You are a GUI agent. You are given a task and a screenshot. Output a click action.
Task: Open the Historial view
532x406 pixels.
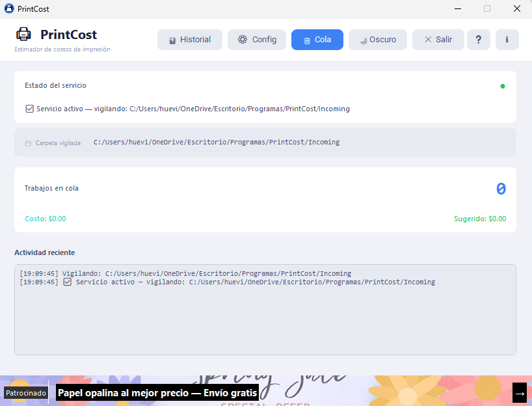(x=190, y=40)
